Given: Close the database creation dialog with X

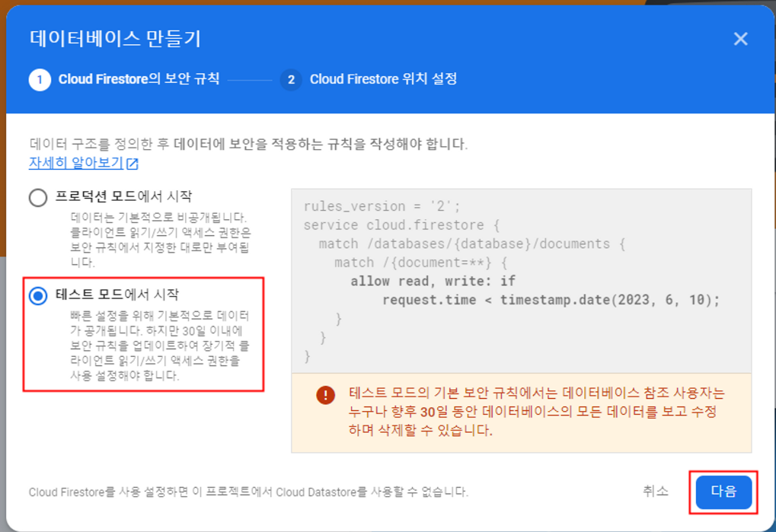Looking at the screenshot, I should (x=740, y=39).
